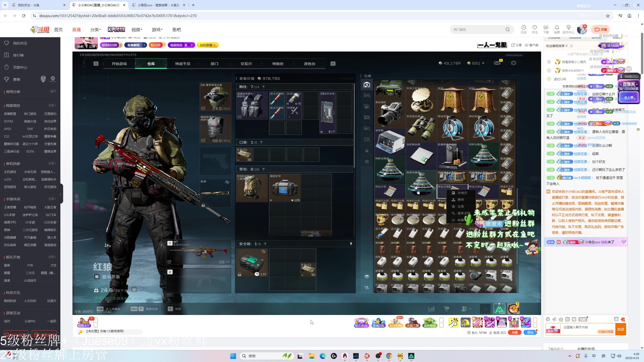
Task: Toggle the 滤 filter button in chat
Action: [x=616, y=319]
